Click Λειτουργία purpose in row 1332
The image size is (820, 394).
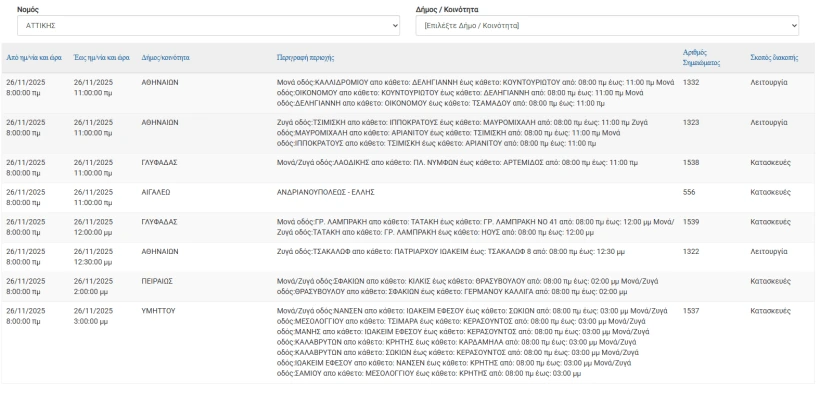coord(769,83)
